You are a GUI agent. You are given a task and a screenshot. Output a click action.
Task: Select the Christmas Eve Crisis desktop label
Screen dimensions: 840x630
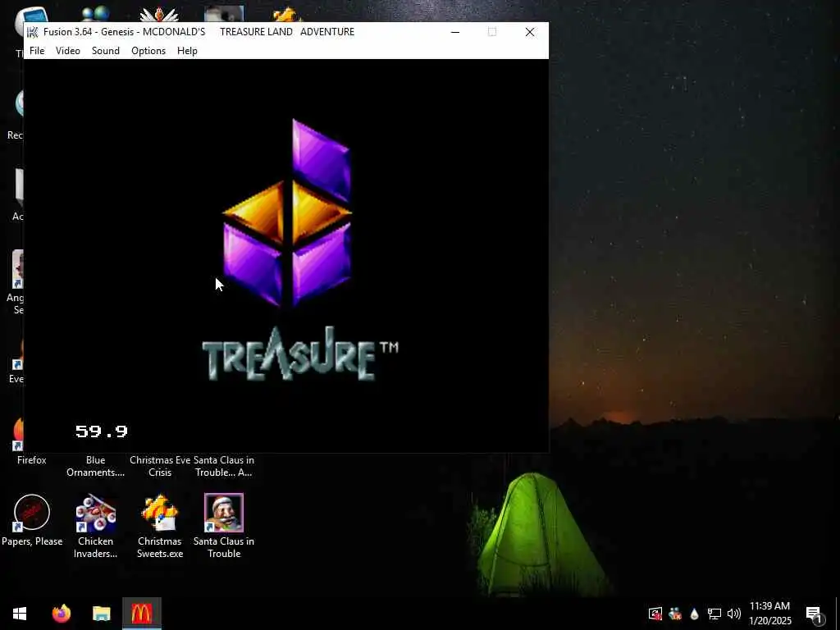160,466
